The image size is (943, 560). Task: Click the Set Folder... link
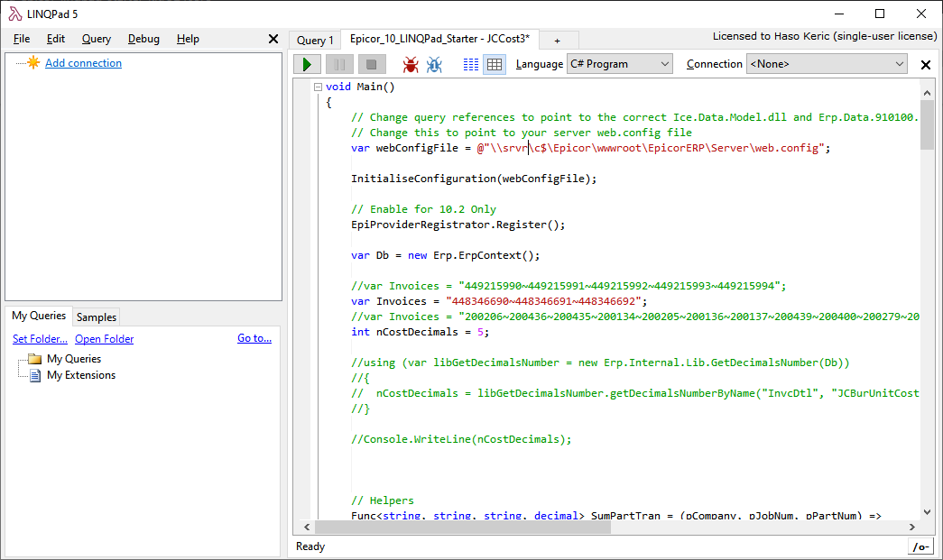coord(40,339)
